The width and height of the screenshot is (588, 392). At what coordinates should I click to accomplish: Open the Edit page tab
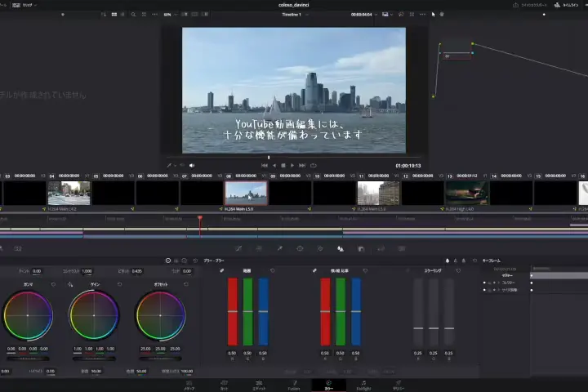[259, 385]
